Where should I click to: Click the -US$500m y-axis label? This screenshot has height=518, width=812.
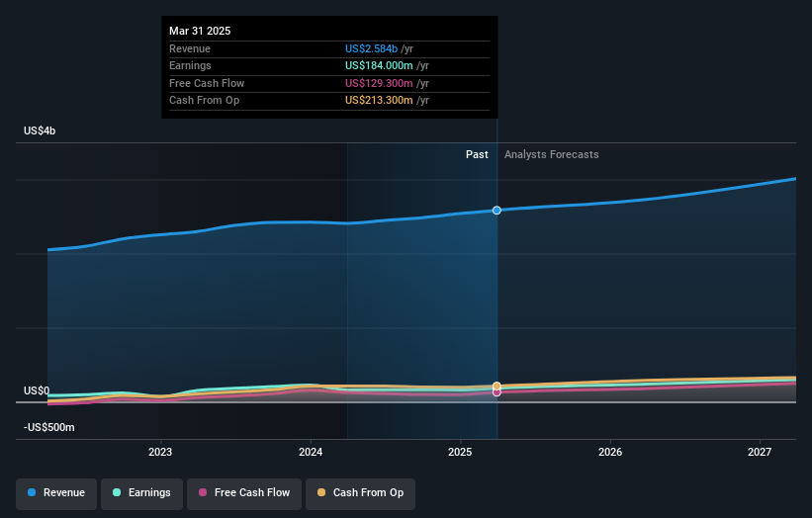click(x=49, y=427)
